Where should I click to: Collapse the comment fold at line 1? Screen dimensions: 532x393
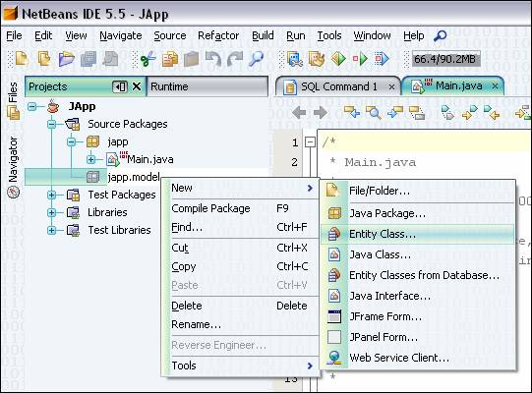point(310,142)
